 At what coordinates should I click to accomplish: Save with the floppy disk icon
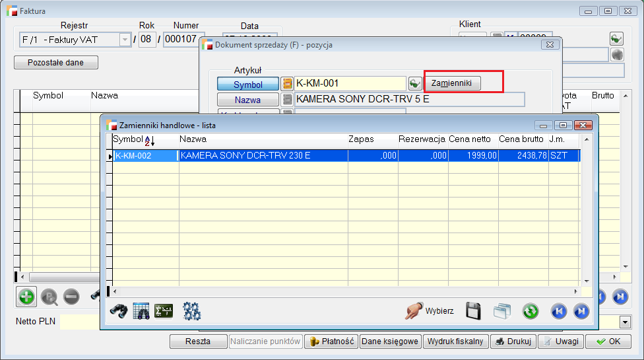coord(473,311)
